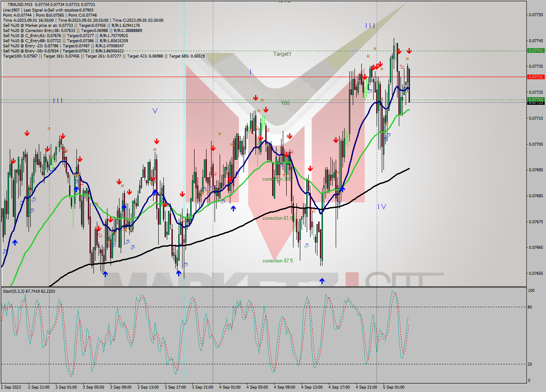Click the red 0.07731 price tag

point(535,77)
